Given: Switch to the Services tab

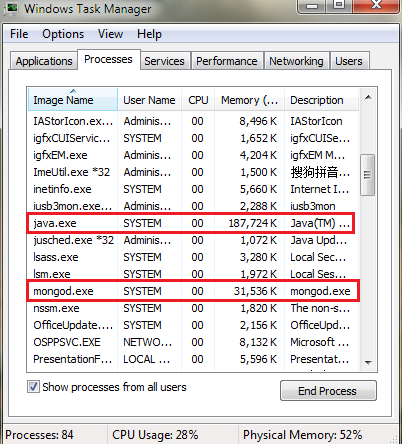Looking at the screenshot, I should pyautogui.click(x=164, y=61).
